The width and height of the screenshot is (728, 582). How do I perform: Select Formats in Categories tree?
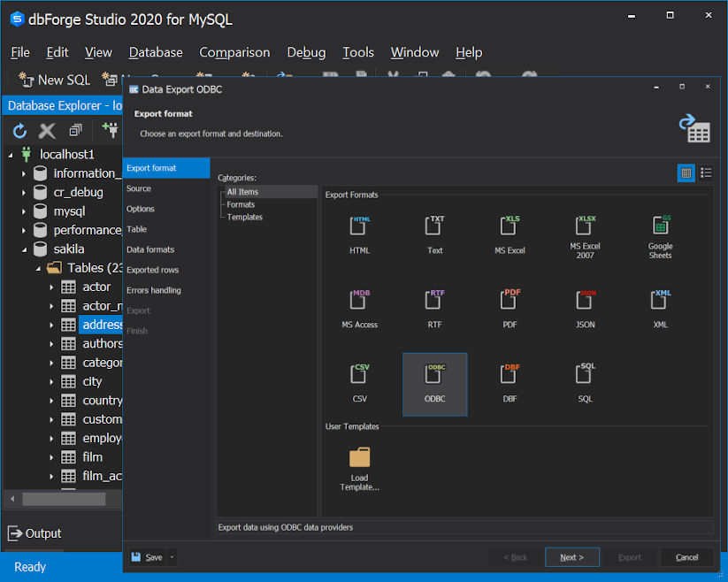pyautogui.click(x=241, y=204)
